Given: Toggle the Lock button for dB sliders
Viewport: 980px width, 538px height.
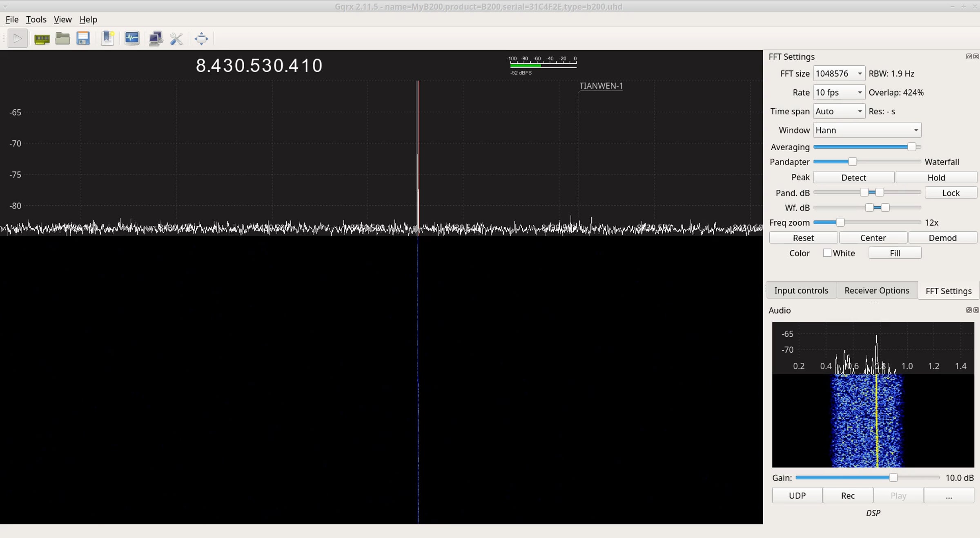Looking at the screenshot, I should [951, 193].
